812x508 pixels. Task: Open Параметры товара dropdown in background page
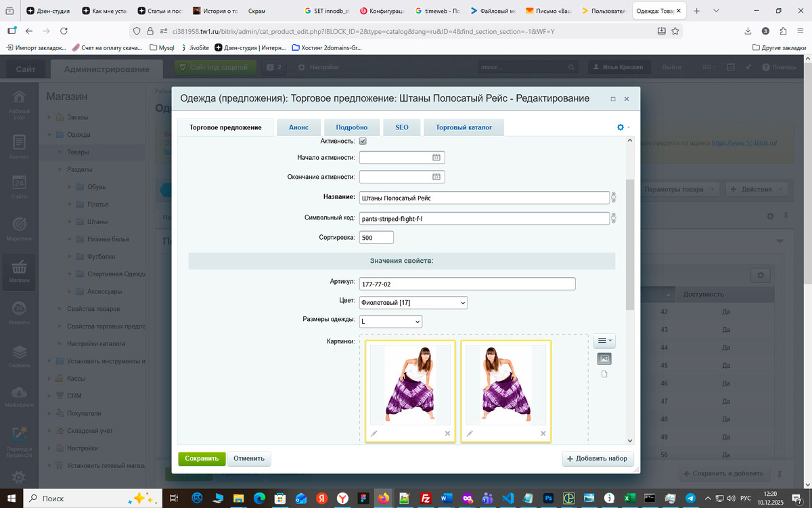tap(677, 189)
